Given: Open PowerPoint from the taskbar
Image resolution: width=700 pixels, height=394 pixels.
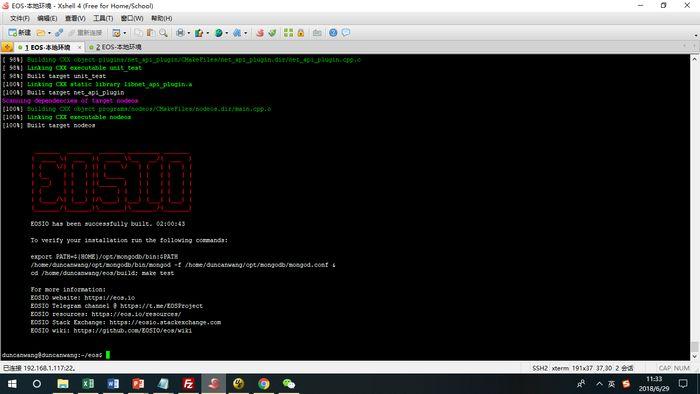Looking at the screenshot, I should (x=138, y=384).
